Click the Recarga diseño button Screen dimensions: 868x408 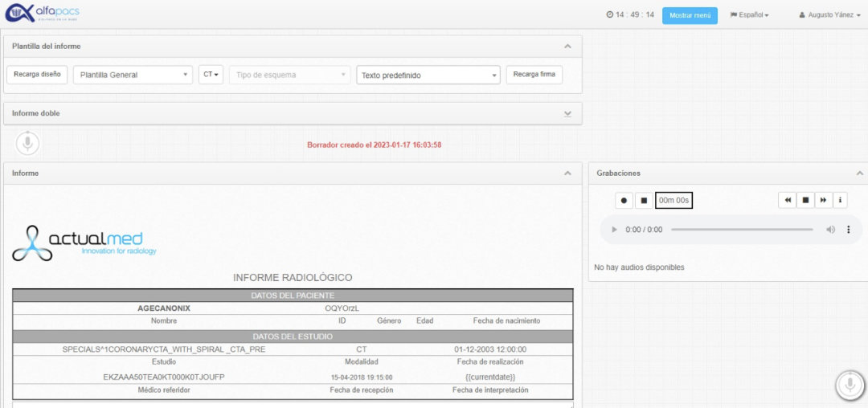37,75
